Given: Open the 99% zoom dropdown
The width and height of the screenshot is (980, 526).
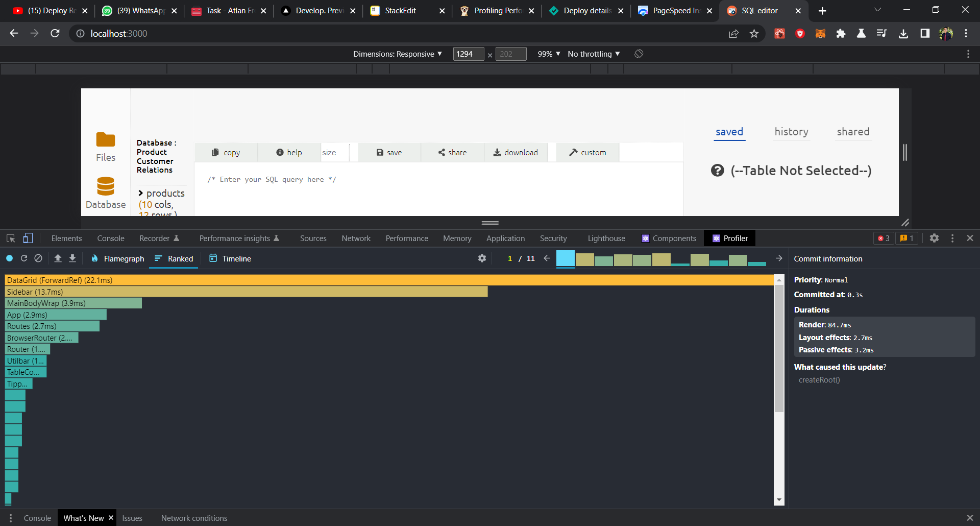Looking at the screenshot, I should point(549,54).
